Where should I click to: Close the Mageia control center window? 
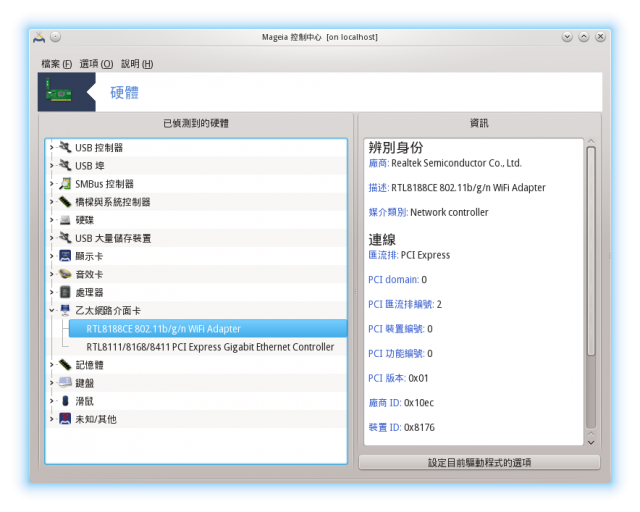point(600,37)
